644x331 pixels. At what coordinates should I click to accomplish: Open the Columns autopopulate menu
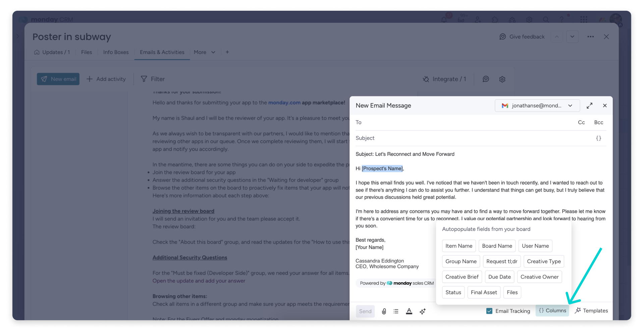[552, 311]
